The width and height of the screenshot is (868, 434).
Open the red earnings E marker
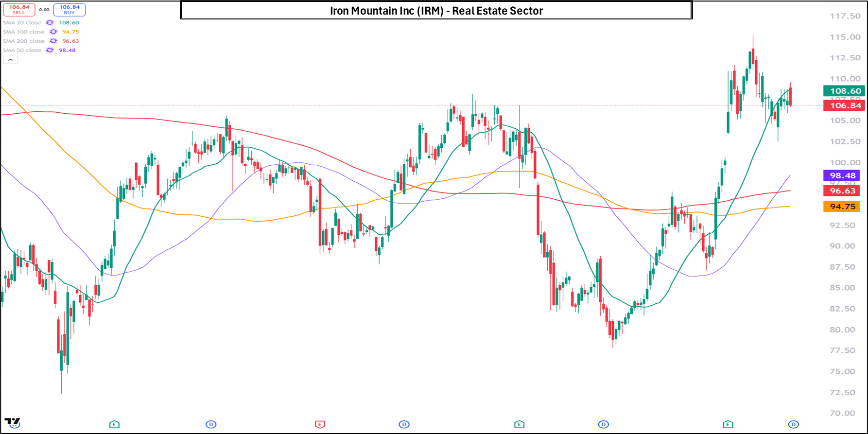319,424
